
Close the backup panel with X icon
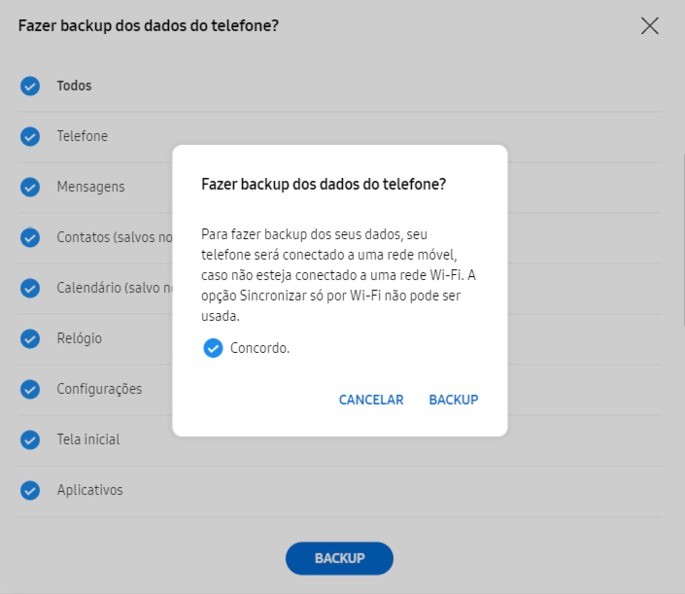[650, 26]
